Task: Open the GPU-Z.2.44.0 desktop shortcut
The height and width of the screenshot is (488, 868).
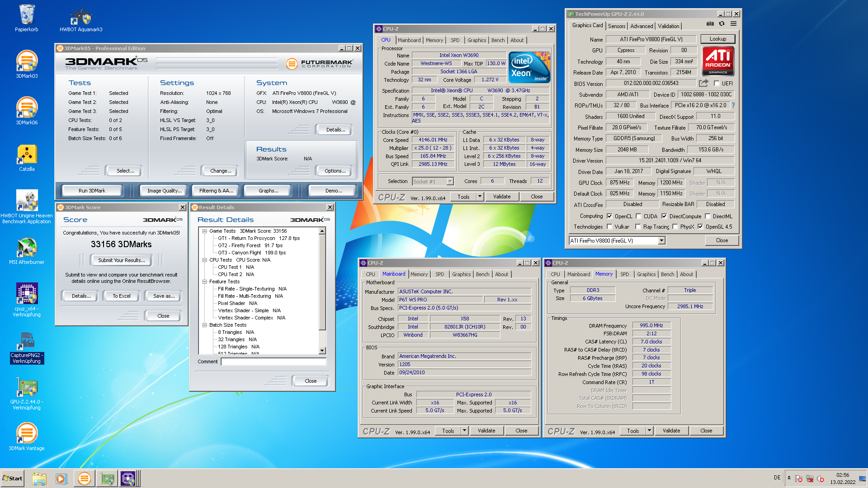Action: click(27, 394)
